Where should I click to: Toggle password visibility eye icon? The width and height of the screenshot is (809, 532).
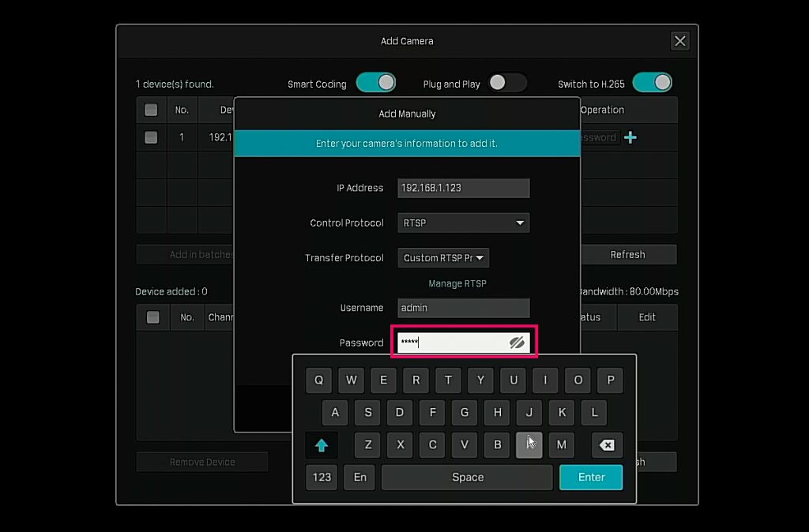[x=517, y=343]
